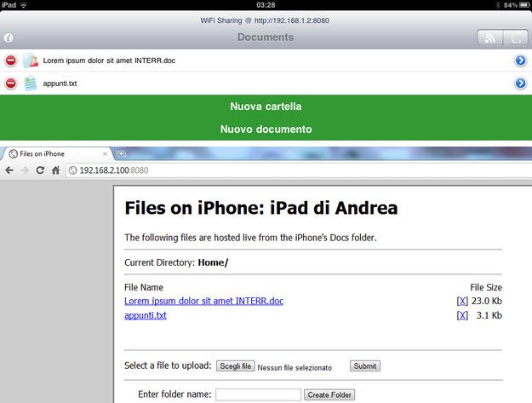The image size is (532, 403).
Task: Toggle WiFi sharing broadcast button
Action: pos(490,38)
